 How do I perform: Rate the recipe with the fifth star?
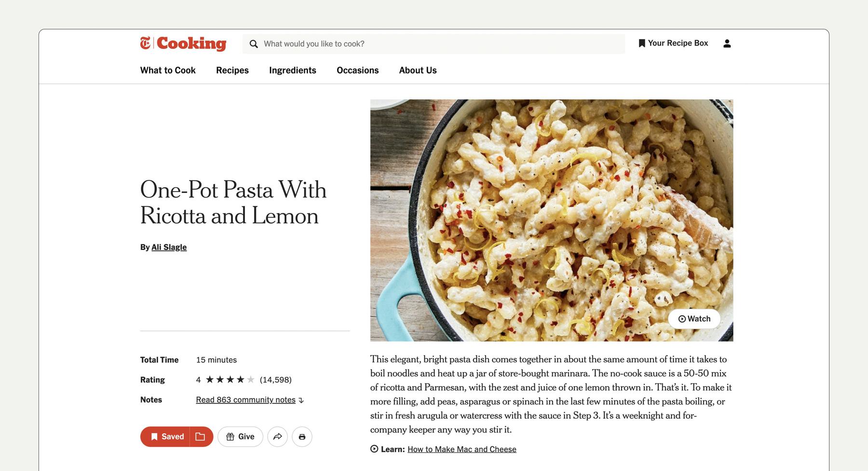click(251, 380)
